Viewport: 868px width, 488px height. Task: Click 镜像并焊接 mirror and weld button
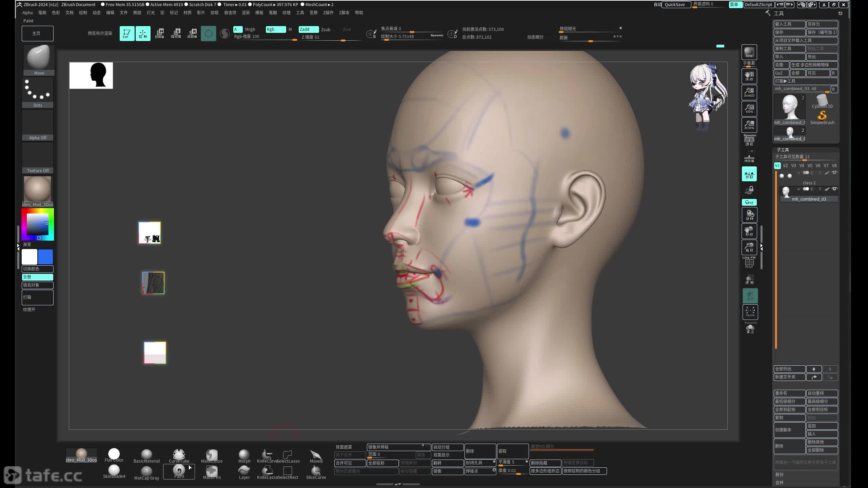click(x=399, y=447)
